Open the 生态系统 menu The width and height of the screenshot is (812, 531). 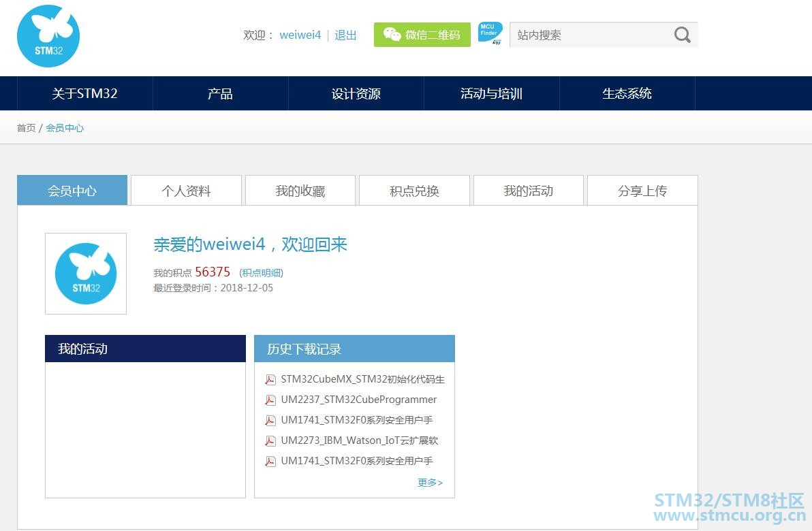pyautogui.click(x=627, y=93)
